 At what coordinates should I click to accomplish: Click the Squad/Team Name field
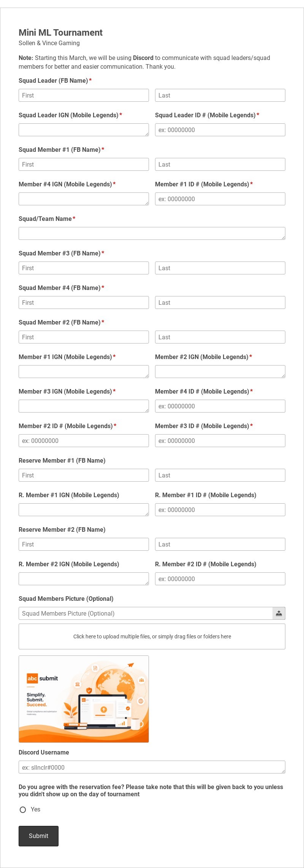coord(152,233)
